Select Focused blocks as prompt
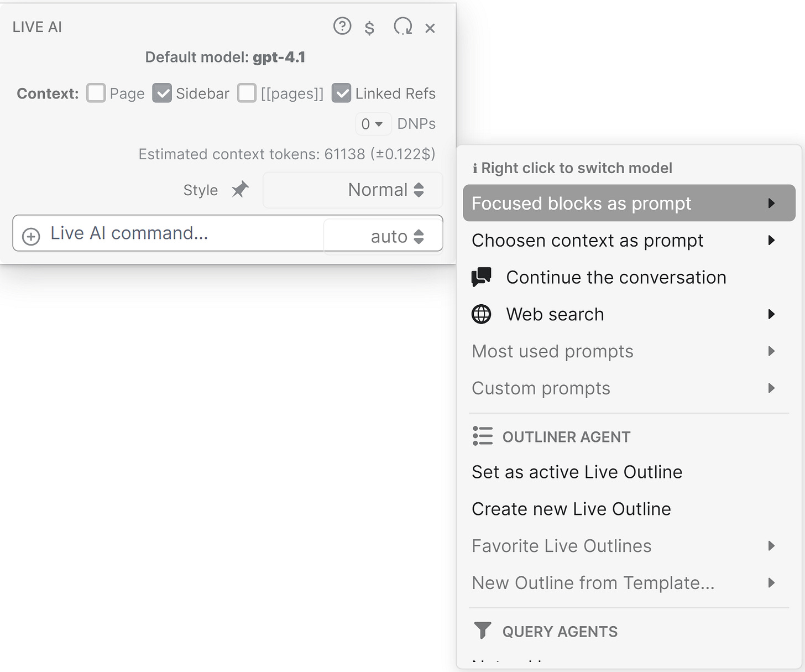 point(629,203)
